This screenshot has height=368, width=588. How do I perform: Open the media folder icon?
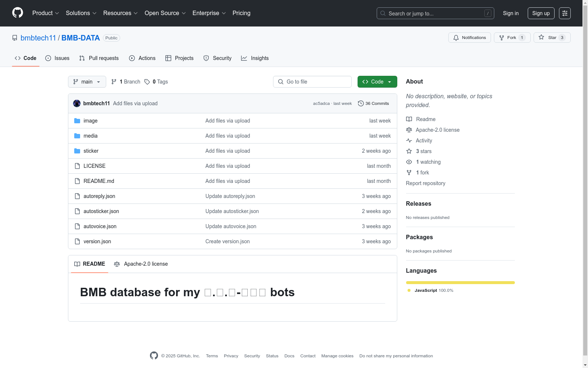[77, 136]
